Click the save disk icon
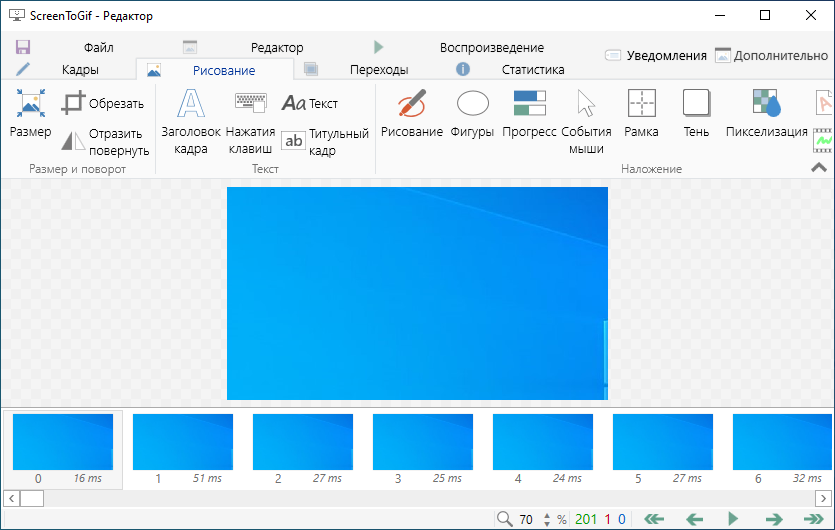Image resolution: width=835 pixels, height=530 pixels. 23,47
